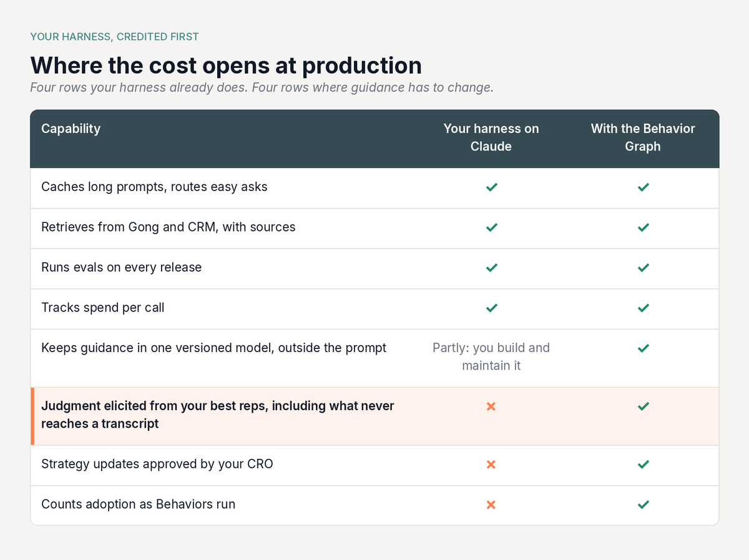Image resolution: width=749 pixels, height=560 pixels.
Task: Click harness checkmark for "Runs evals on every release"
Action: pos(491,268)
